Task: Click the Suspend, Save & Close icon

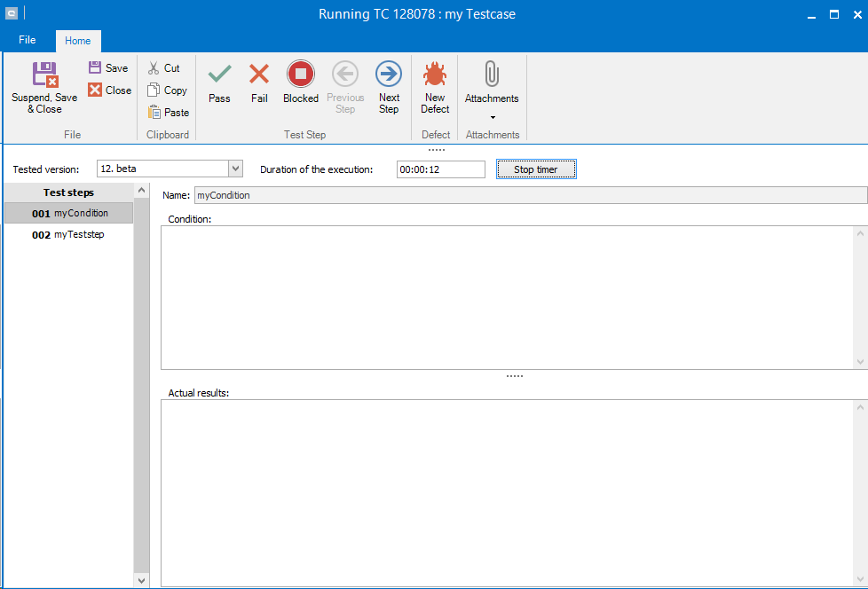Action: click(44, 75)
